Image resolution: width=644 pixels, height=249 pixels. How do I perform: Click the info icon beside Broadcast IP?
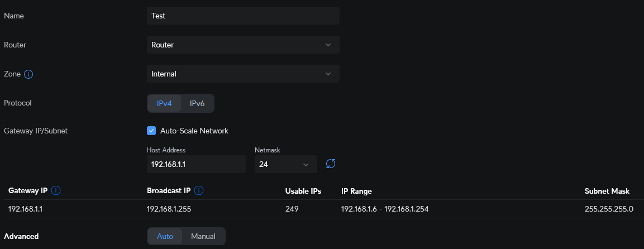click(x=199, y=191)
